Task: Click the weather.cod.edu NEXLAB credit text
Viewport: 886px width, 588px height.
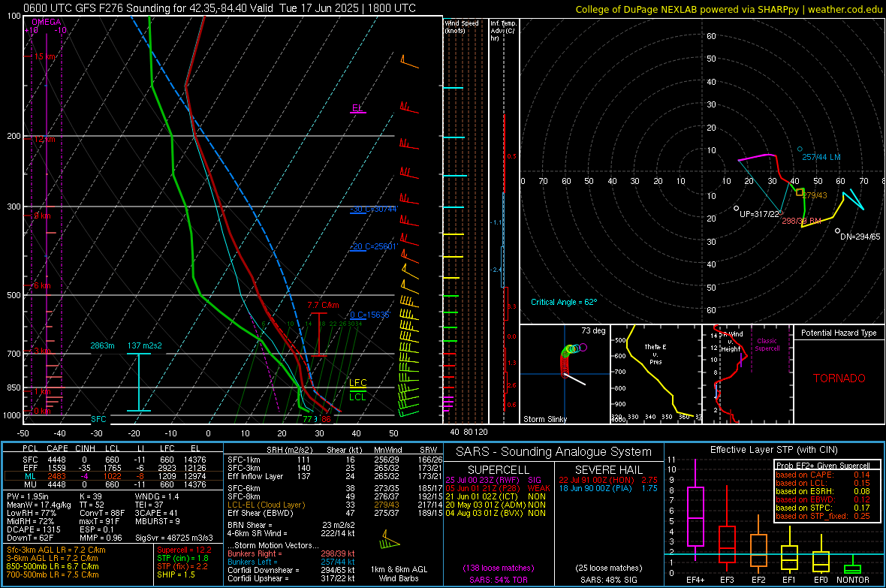Action: (x=728, y=9)
